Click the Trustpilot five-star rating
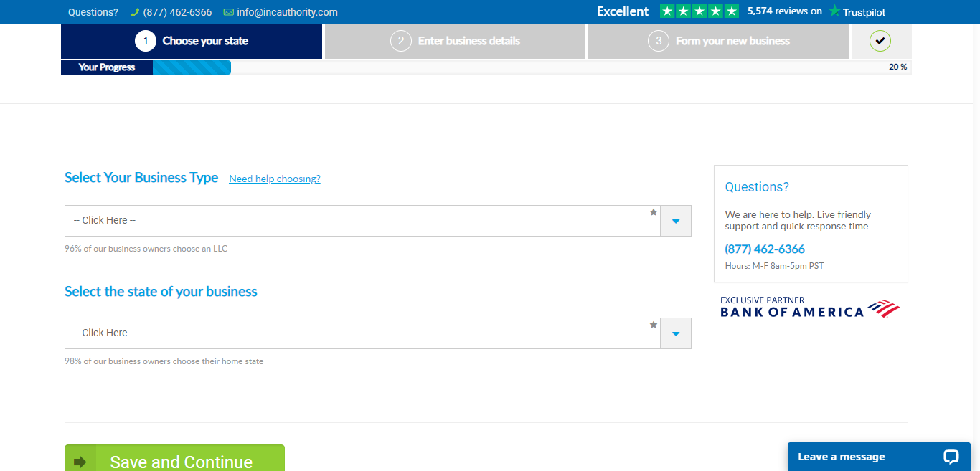Screen dimensions: 980x471 coord(699,11)
